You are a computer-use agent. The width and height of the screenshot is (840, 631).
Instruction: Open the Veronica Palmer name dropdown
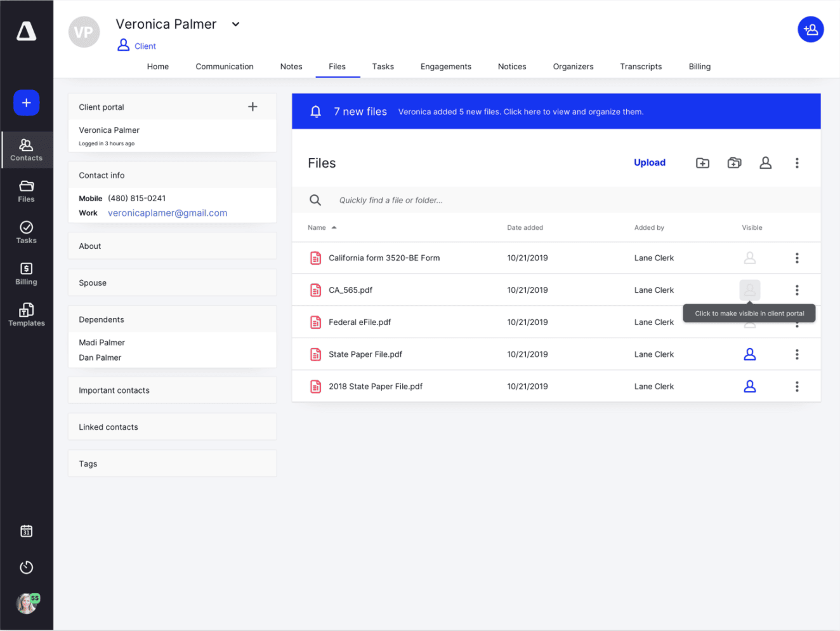tap(235, 24)
